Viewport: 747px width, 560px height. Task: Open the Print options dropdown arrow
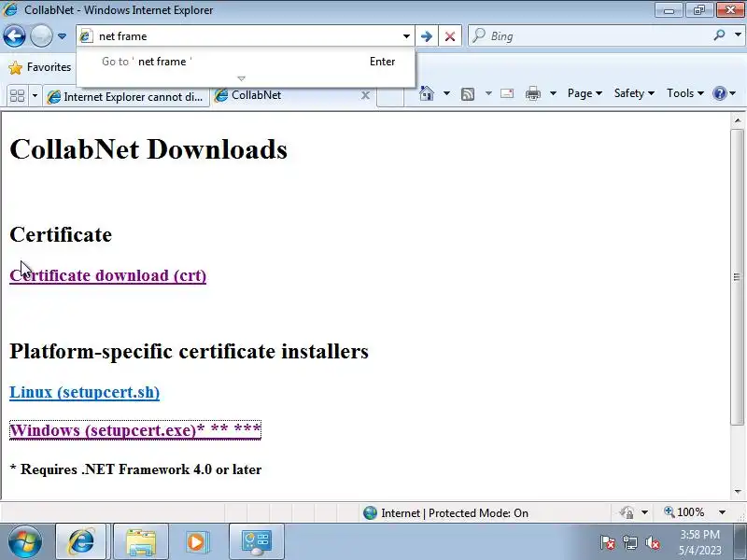click(553, 93)
